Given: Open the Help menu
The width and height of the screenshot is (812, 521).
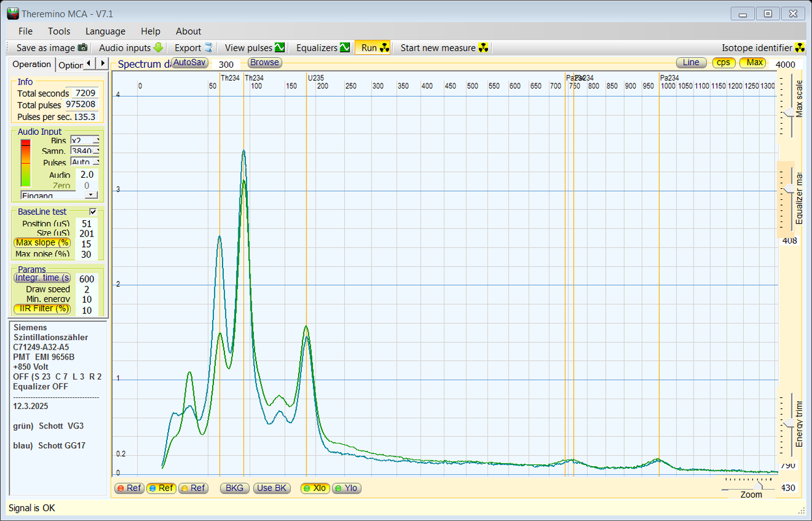Looking at the screenshot, I should pos(150,31).
